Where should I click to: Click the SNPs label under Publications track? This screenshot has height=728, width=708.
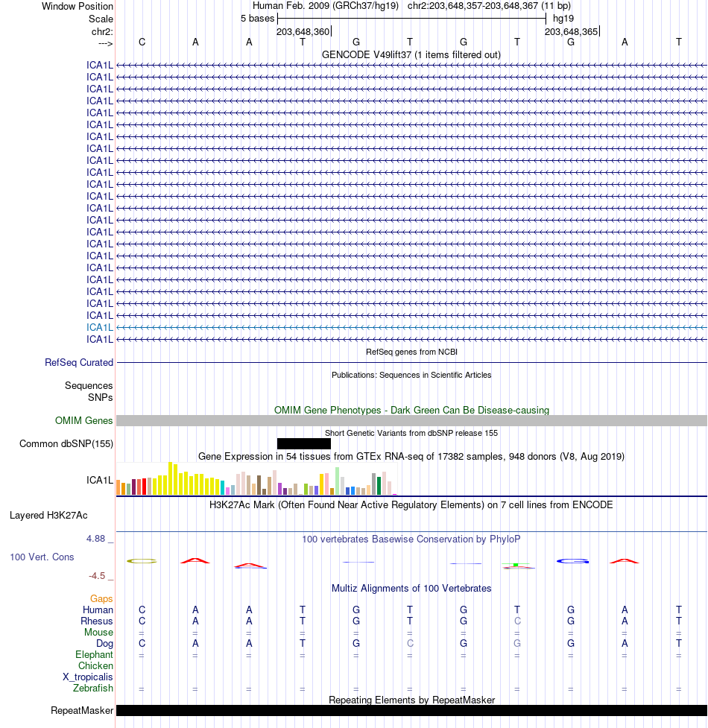pyautogui.click(x=101, y=397)
